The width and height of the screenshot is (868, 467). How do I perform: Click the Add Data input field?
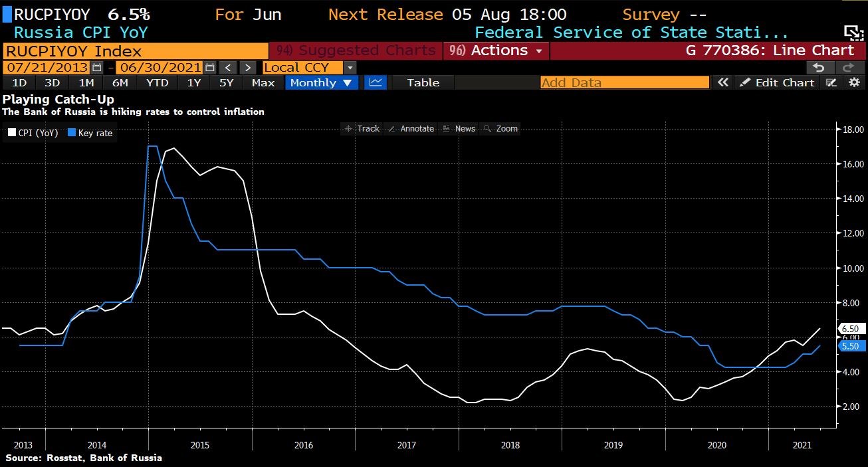click(624, 82)
